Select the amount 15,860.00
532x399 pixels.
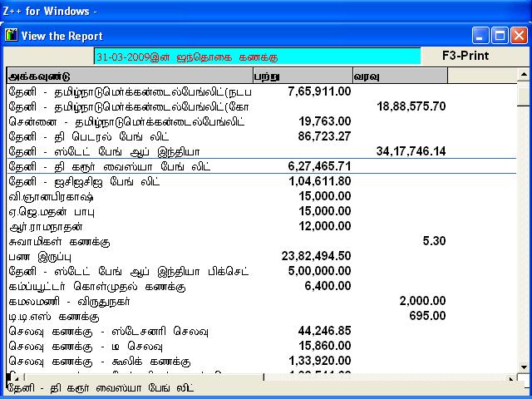tap(325, 346)
